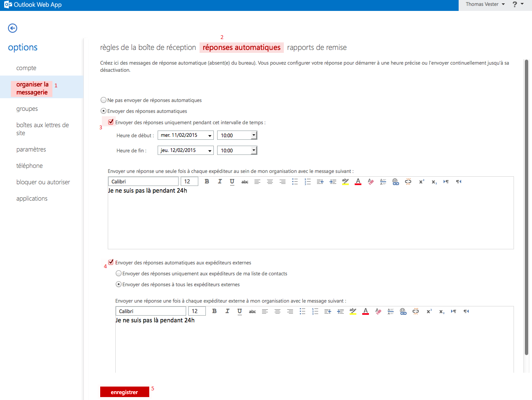Pick font color in internal message editor
The image size is (532, 400).
click(x=358, y=182)
